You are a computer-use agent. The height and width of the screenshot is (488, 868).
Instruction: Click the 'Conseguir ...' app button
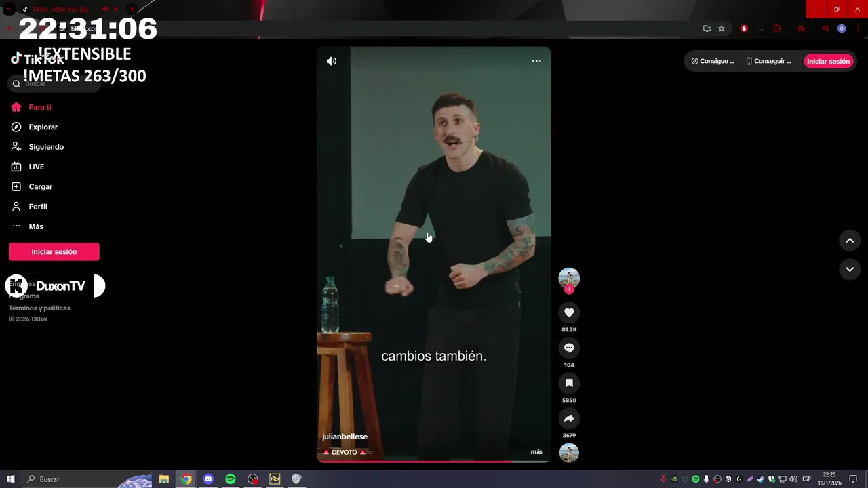768,61
